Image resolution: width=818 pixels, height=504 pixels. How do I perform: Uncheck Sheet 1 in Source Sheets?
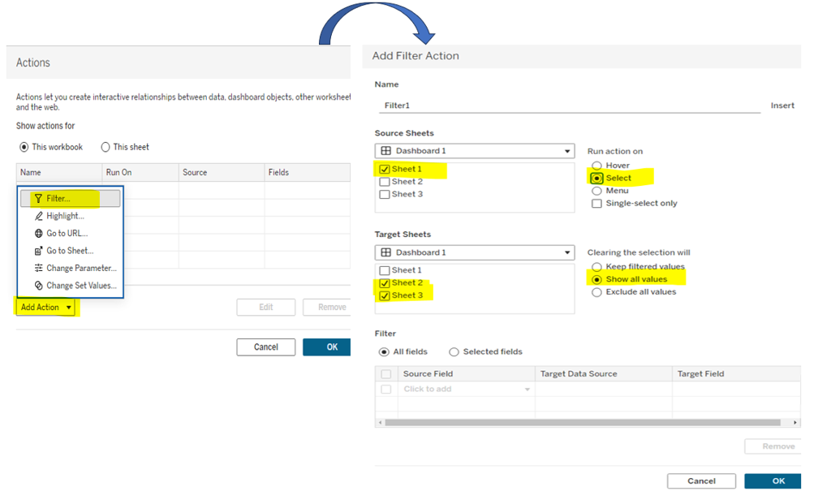click(385, 170)
